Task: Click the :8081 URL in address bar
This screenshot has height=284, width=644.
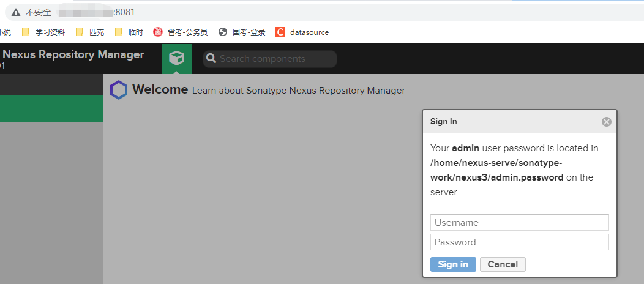Action: click(125, 12)
